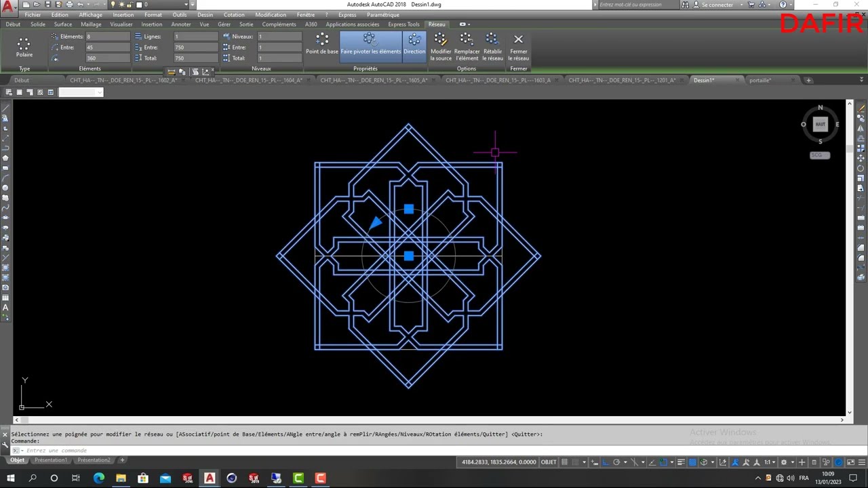Toggle object snap in status bar
Image resolution: width=868 pixels, height=488 pixels.
(x=663, y=462)
